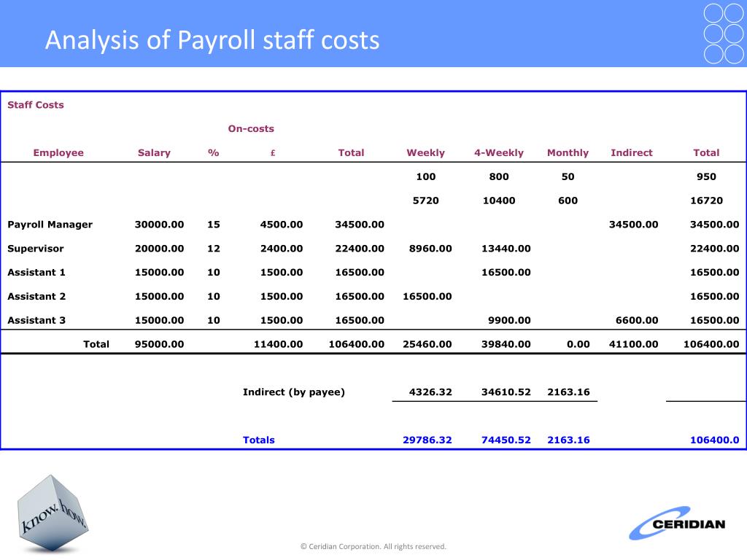Click indirect by payee value 4326.32

click(x=430, y=392)
